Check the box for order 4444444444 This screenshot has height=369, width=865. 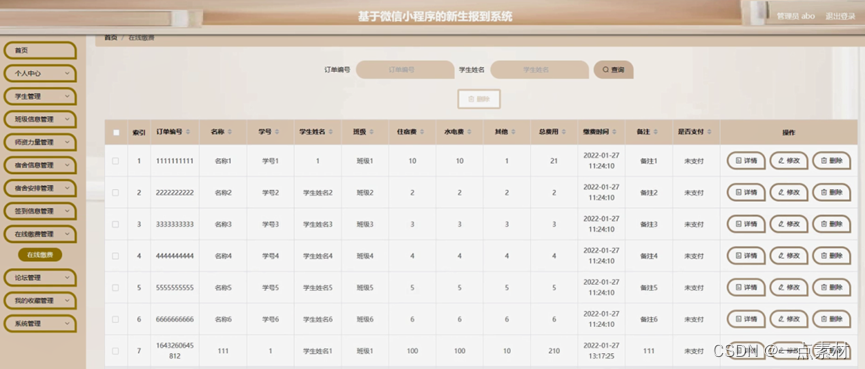[115, 256]
